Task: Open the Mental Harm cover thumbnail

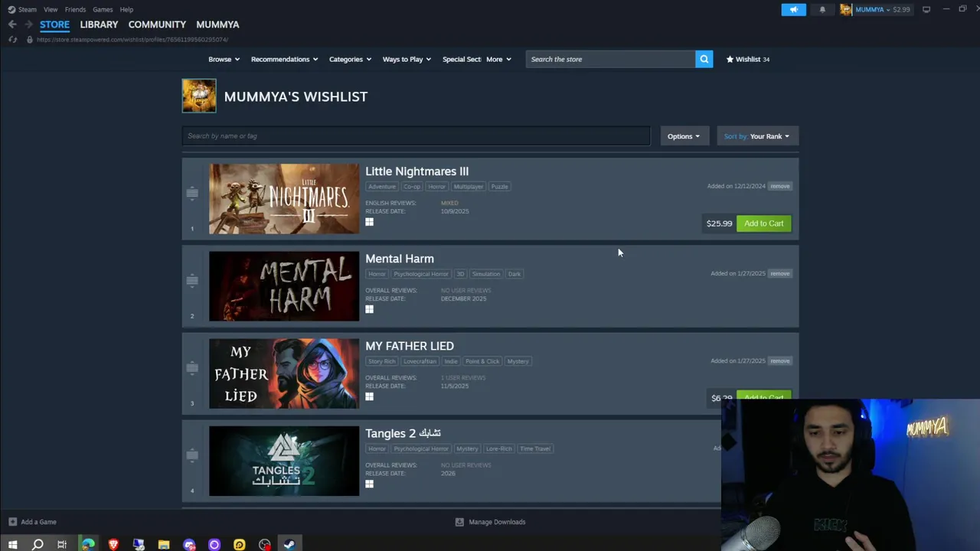Action: [283, 286]
